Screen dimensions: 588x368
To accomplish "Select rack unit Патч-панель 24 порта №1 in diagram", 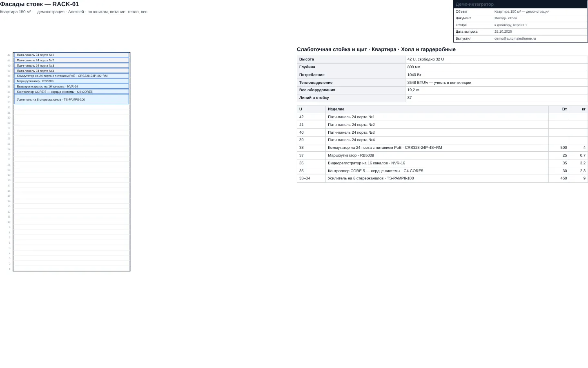I will point(71,55).
